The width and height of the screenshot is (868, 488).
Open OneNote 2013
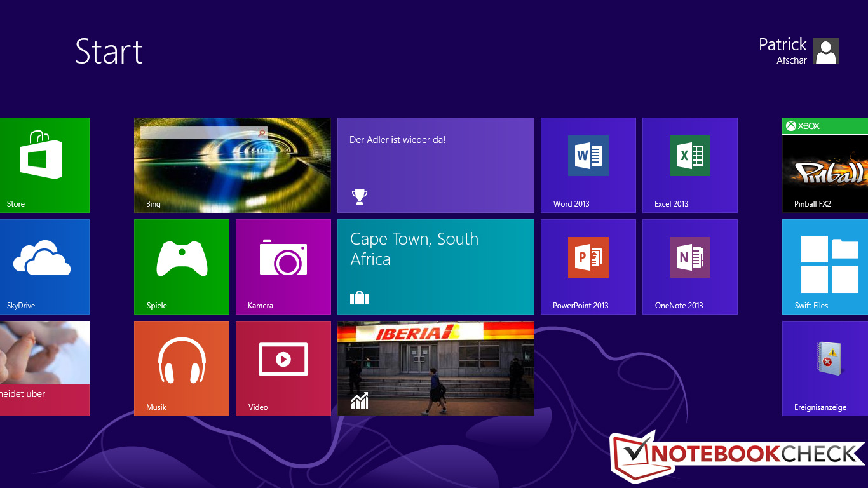[689, 266]
